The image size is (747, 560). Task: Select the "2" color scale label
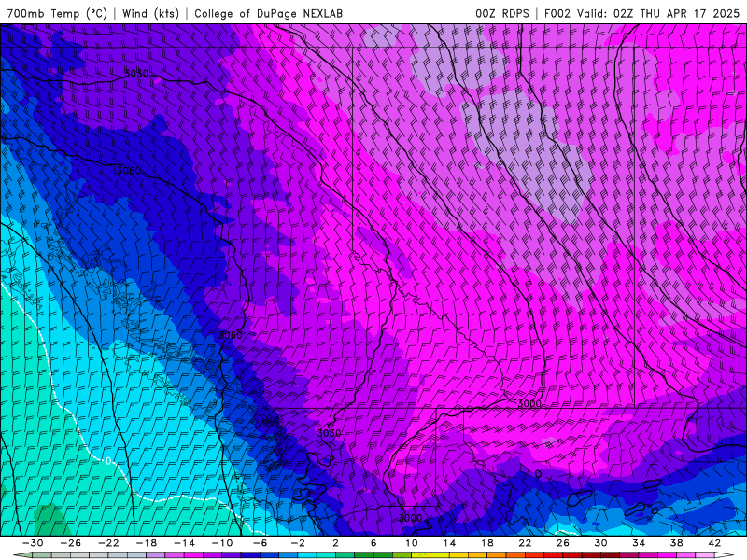tap(335, 543)
